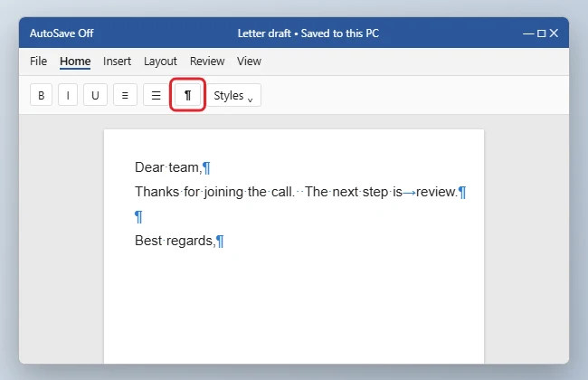Click the word 'Thanks' in document
This screenshot has height=380, width=588.
click(156, 192)
